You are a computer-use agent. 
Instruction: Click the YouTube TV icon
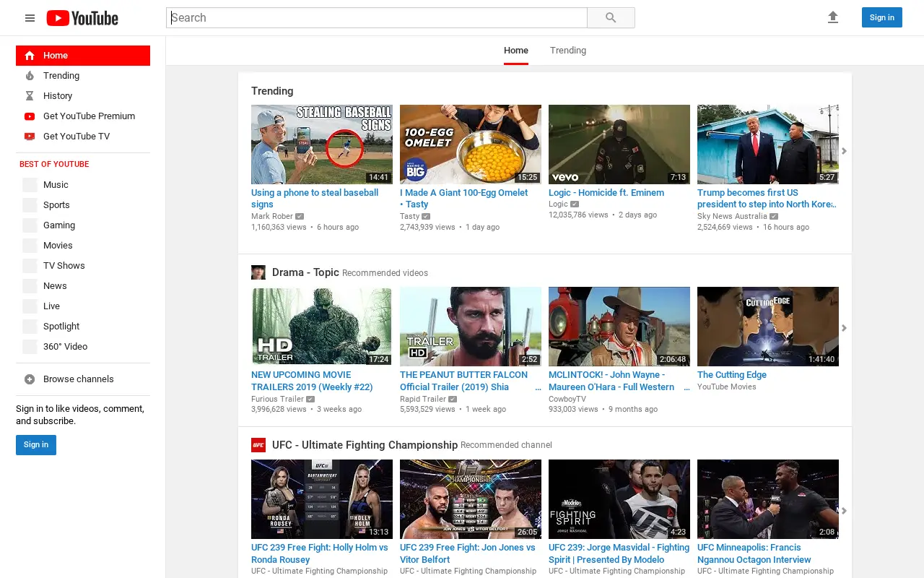[30, 137]
